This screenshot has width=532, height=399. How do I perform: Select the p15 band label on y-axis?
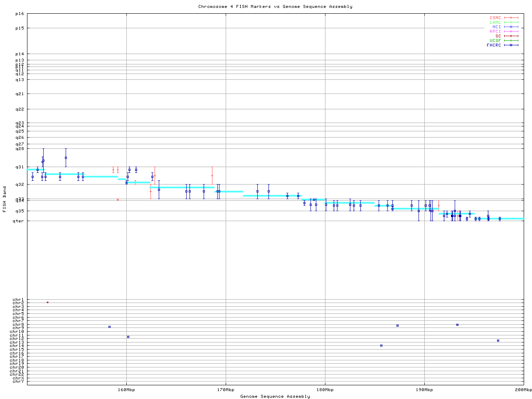coord(20,28)
